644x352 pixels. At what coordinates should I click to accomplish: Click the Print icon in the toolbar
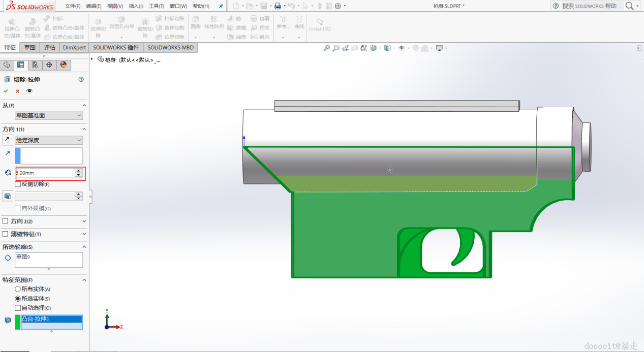(277, 6)
